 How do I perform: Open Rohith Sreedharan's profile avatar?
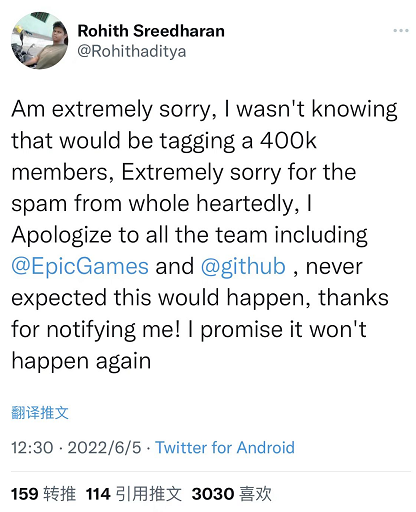(x=40, y=41)
